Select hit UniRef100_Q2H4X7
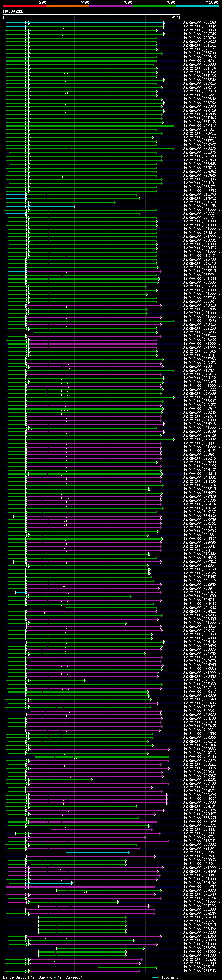 tap(199, 470)
